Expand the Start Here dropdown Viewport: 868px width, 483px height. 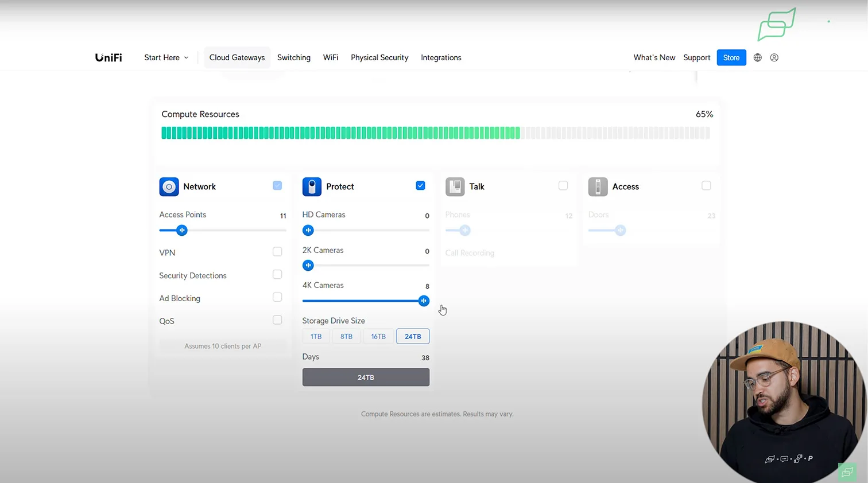pos(166,57)
